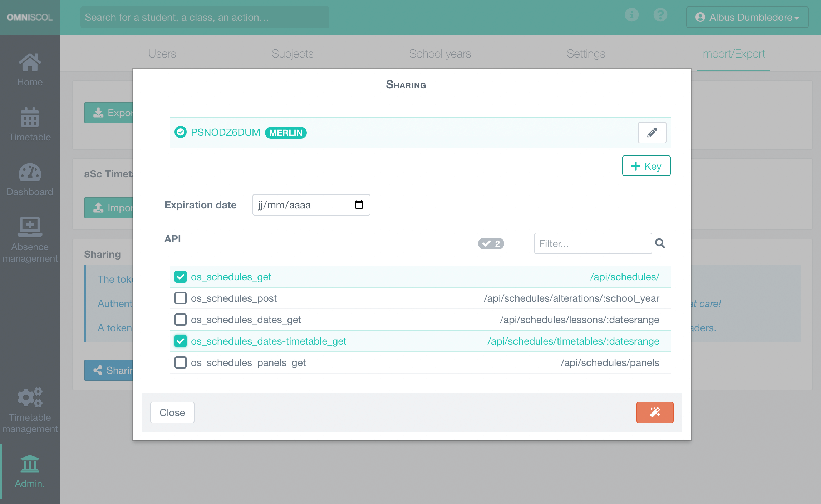
Task: Click the orange magic wand button
Action: 655,412
